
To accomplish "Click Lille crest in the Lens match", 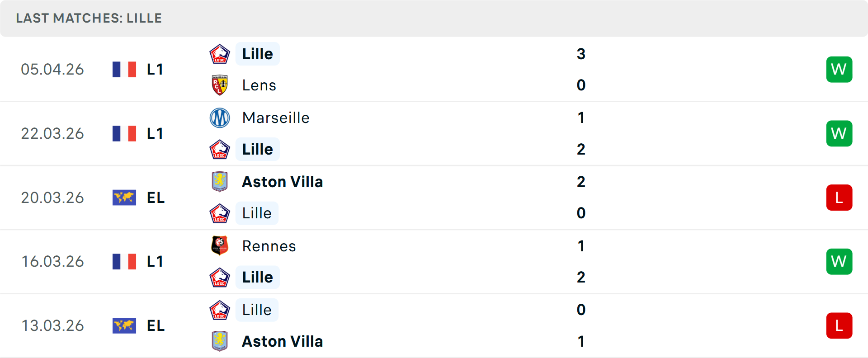I will (220, 54).
